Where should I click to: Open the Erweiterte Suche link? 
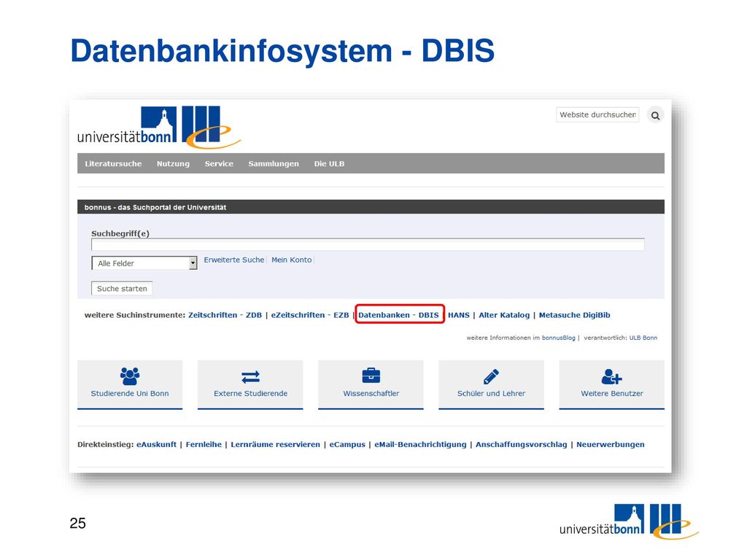[x=234, y=260]
